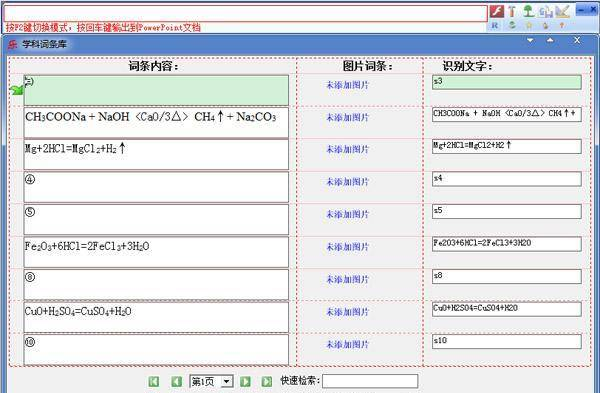Click the 词条内容 column header
600x393 pixels.
153,66
